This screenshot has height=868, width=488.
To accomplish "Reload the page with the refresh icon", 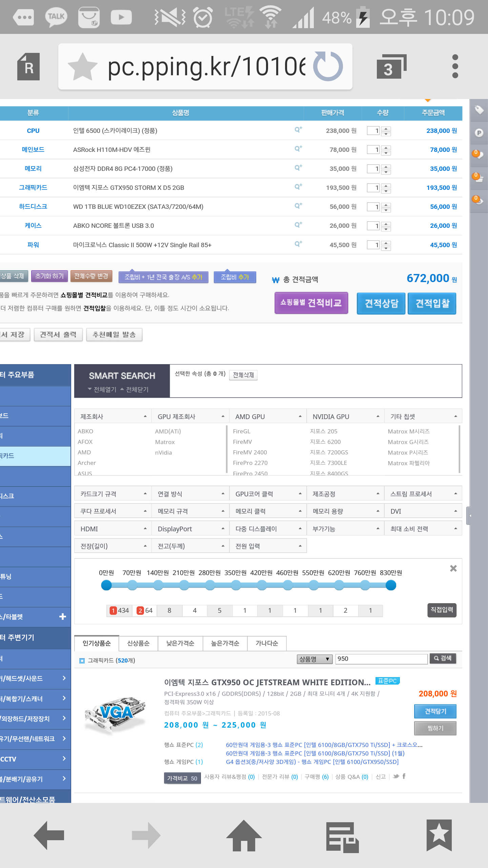I will [328, 66].
